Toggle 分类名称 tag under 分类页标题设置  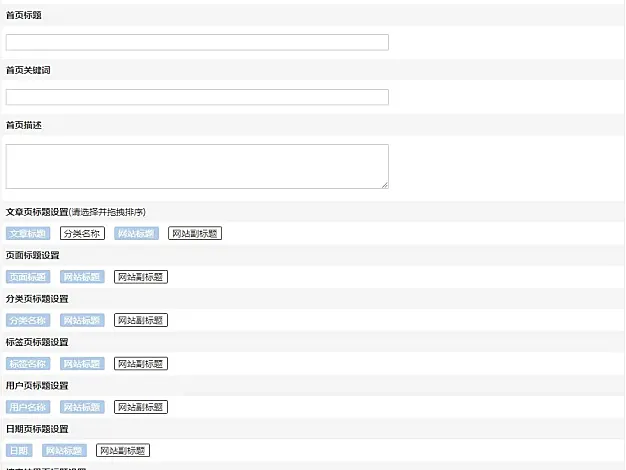(x=27, y=320)
